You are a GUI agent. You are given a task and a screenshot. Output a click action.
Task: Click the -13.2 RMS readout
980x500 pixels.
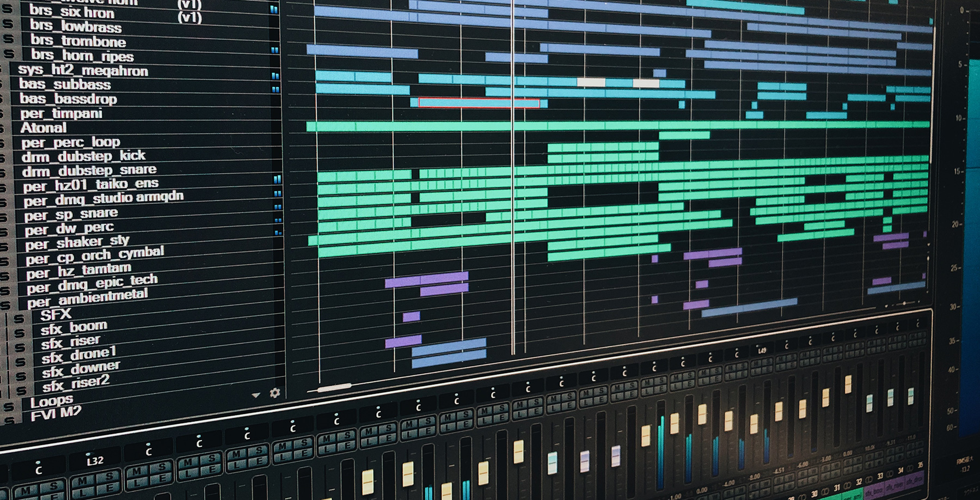965,469
